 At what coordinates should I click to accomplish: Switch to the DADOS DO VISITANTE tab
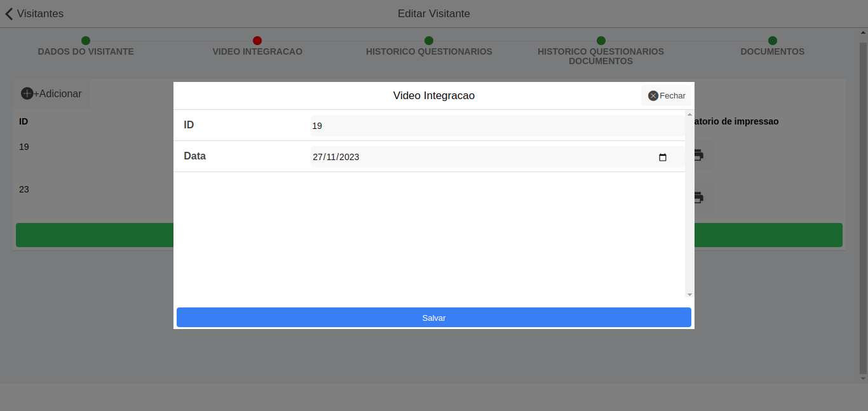tap(85, 51)
